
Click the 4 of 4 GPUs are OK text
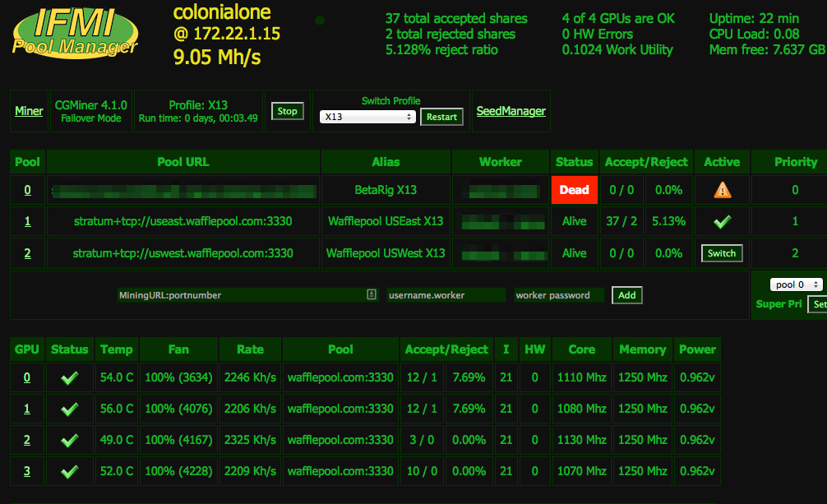(x=618, y=18)
